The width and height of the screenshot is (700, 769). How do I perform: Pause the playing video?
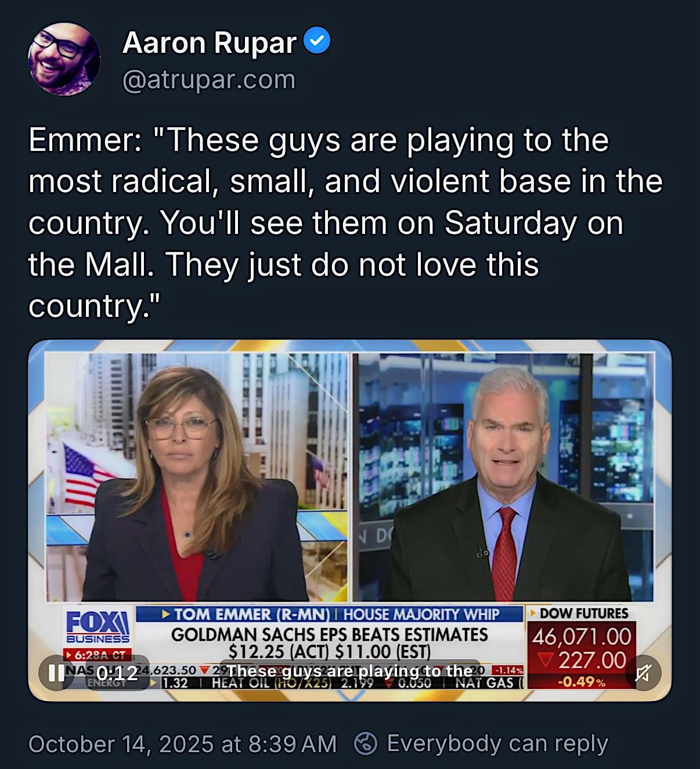[56, 673]
